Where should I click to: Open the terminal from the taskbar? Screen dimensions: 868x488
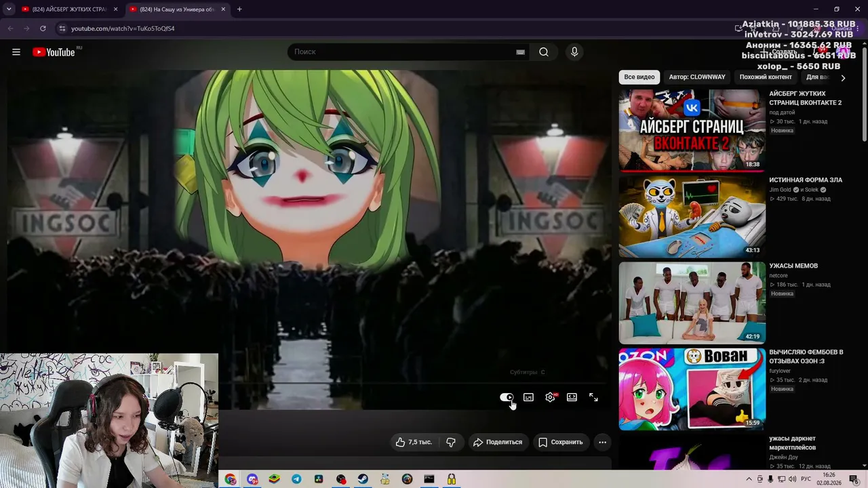[429, 479]
